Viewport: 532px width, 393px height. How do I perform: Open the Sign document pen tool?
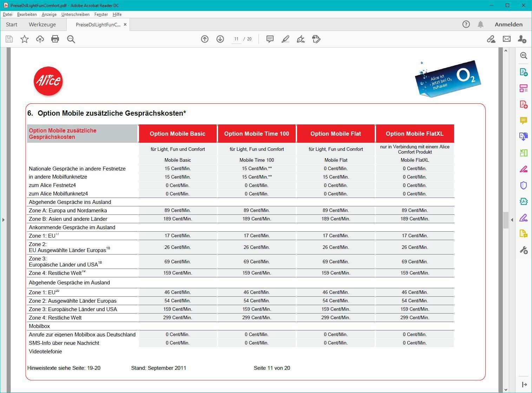[x=301, y=39]
